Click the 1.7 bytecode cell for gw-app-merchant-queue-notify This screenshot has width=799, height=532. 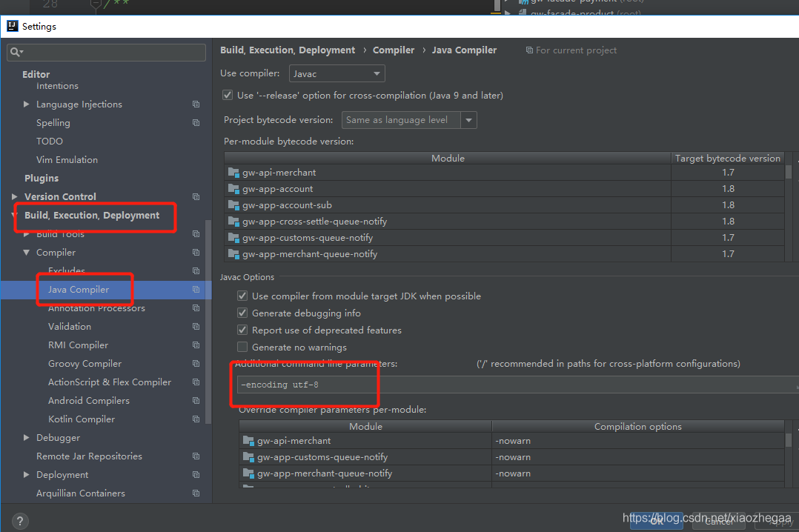[728, 253]
